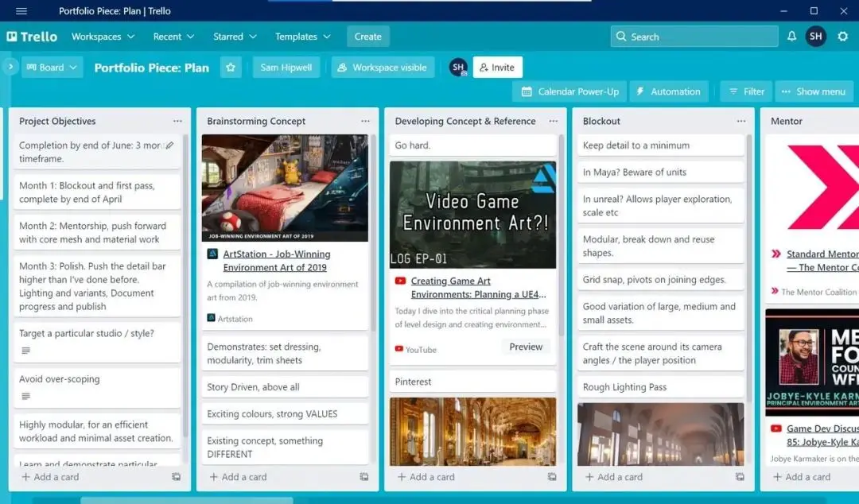Open the Blockout corridor render image
Screen dimensions: 859x504
click(661, 434)
